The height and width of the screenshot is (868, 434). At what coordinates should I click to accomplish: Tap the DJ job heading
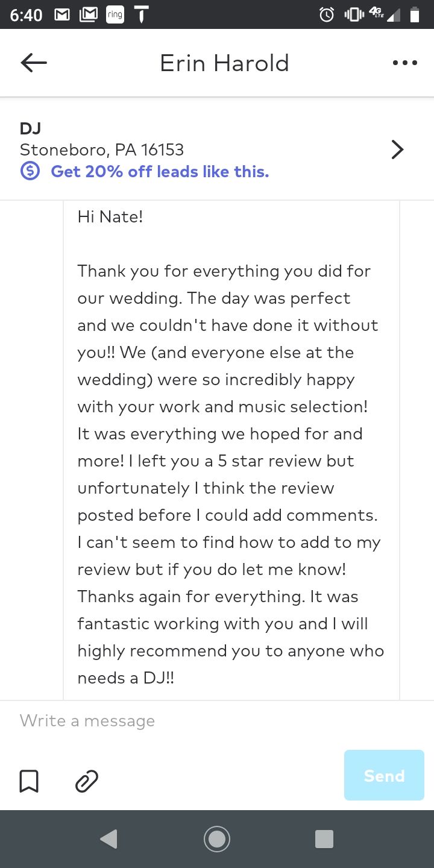pos(31,128)
